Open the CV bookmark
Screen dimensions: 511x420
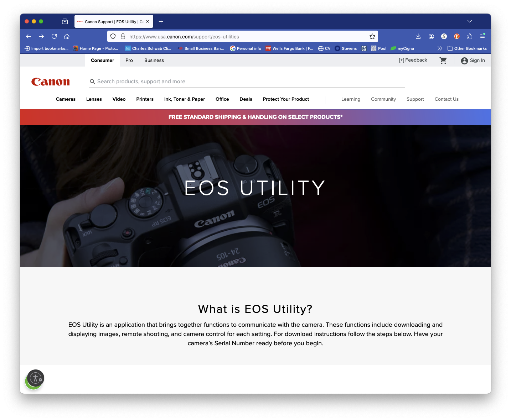click(324, 48)
